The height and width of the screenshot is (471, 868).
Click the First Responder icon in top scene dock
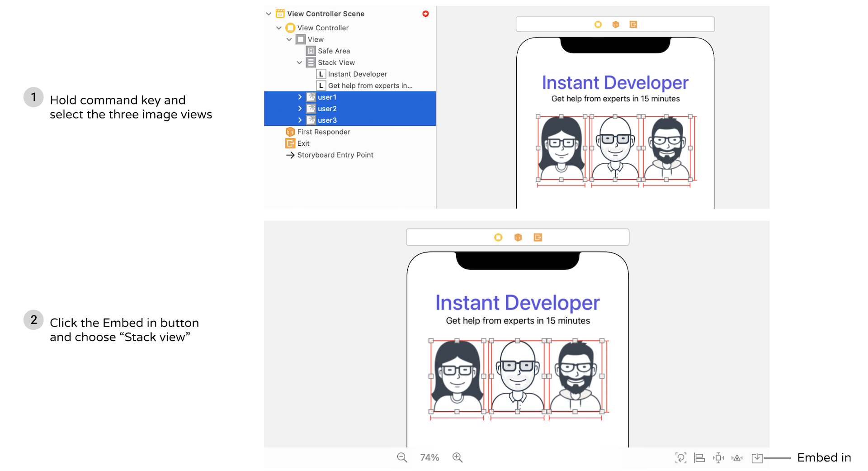pyautogui.click(x=615, y=24)
